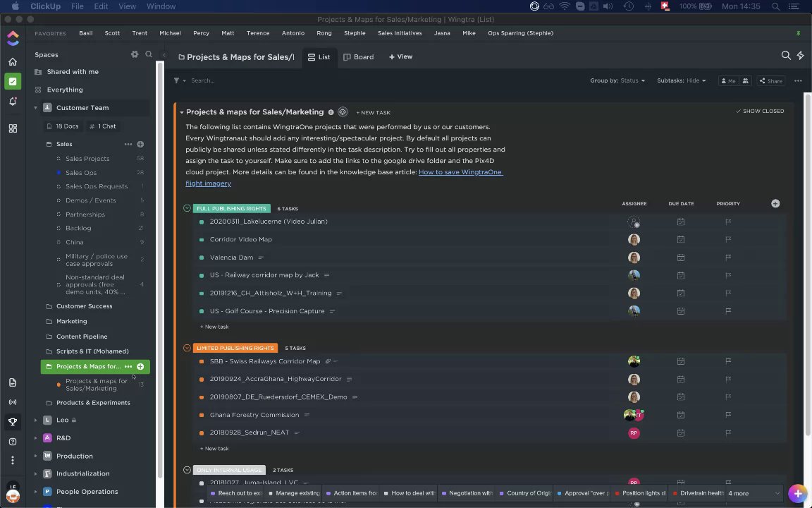Select the List view tab

(319, 57)
